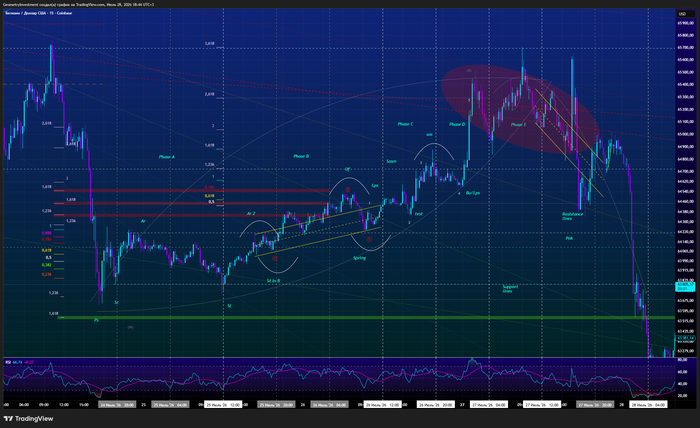Select the green horizontal support band
The height and width of the screenshot is (428, 700).
(x=366, y=318)
